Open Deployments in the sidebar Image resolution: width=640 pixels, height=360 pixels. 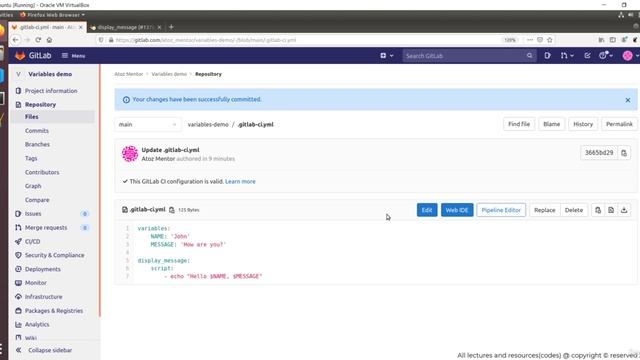(x=42, y=269)
